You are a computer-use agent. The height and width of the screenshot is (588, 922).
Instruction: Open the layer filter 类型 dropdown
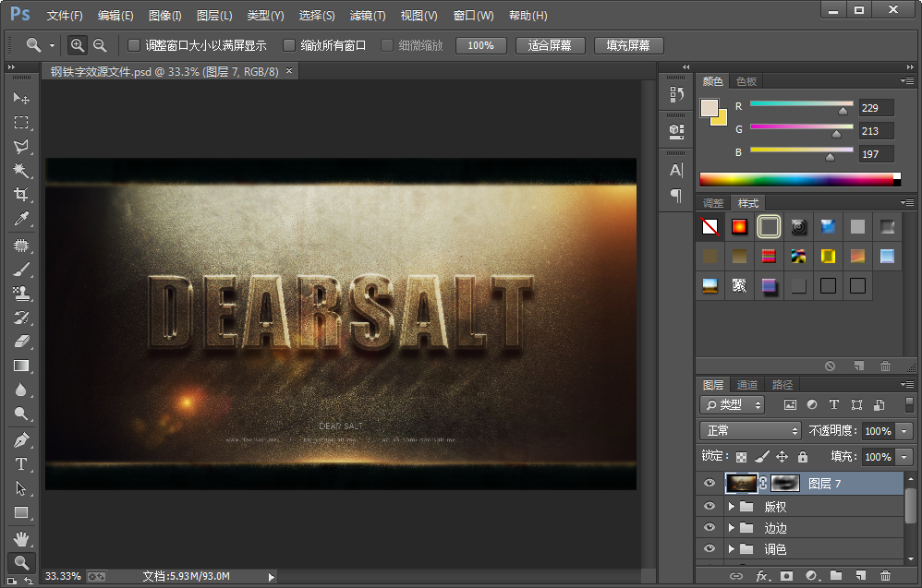pyautogui.click(x=733, y=404)
